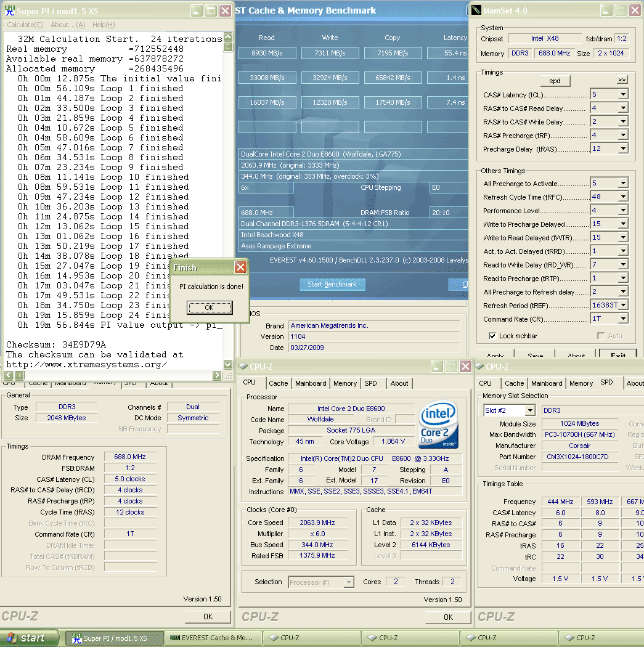The height and width of the screenshot is (647, 644).
Task: Click the >> expand button in MemSet Timings
Action: pyautogui.click(x=622, y=79)
